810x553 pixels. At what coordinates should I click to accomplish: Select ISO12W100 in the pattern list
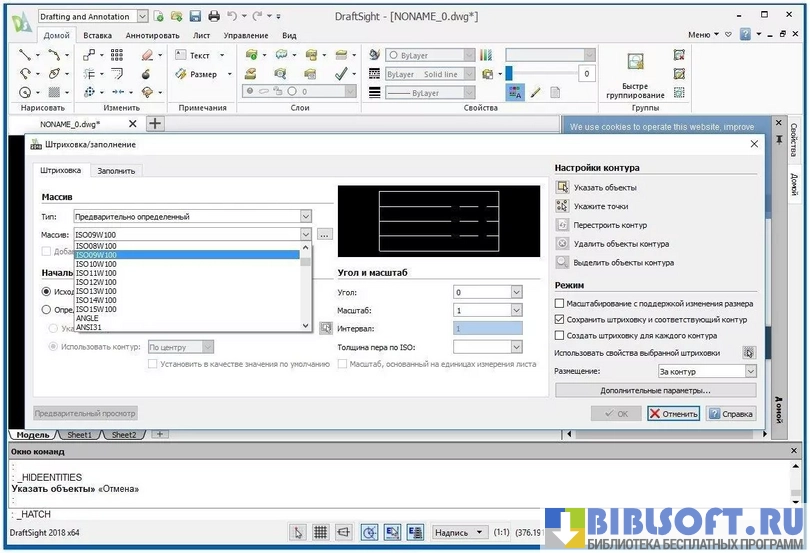[96, 282]
